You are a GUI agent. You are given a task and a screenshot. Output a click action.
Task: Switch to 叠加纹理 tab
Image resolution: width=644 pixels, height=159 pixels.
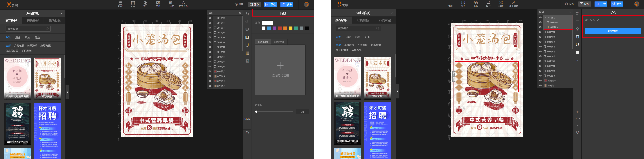coord(279,42)
